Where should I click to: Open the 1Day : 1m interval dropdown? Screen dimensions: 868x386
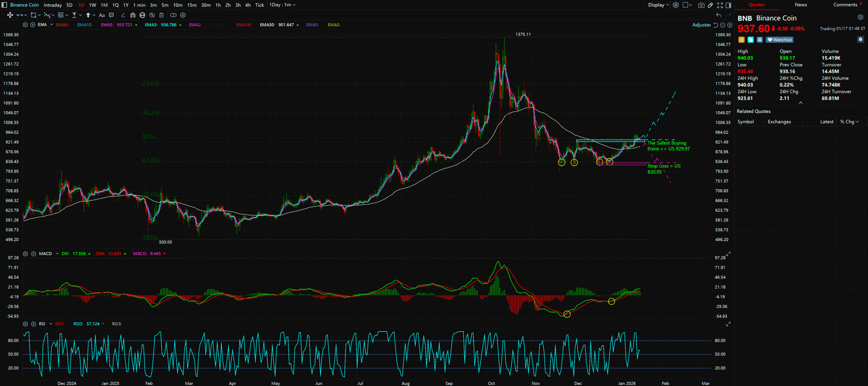(x=283, y=5)
